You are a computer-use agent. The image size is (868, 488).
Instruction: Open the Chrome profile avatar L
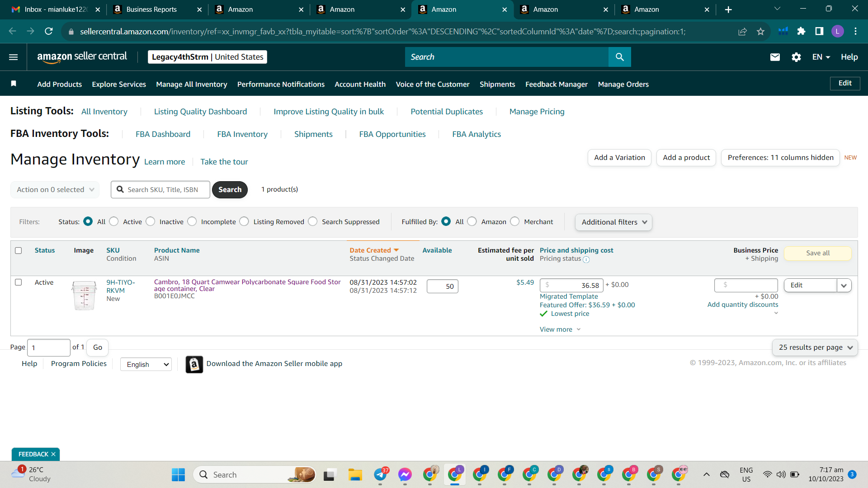pyautogui.click(x=837, y=31)
